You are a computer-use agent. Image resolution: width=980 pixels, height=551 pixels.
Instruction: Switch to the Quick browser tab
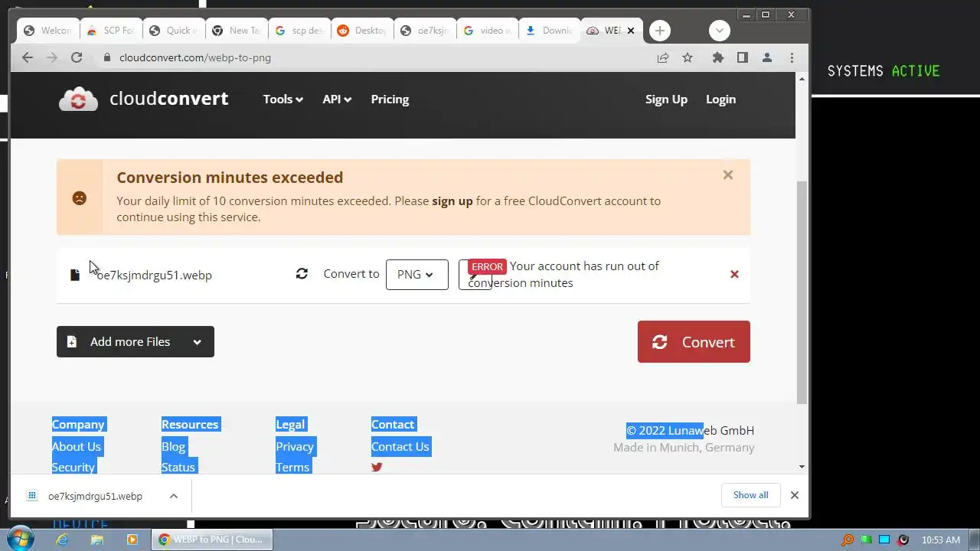174,31
